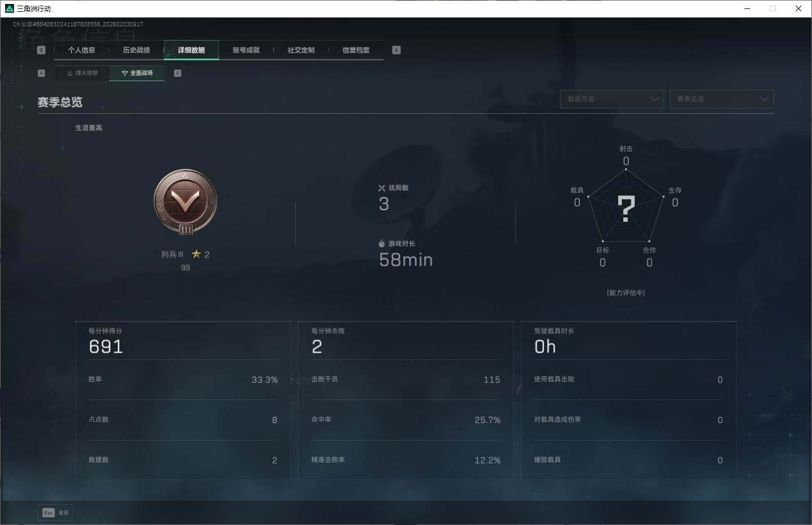812x525 pixels.
Task: Click the 驾驶载具时长 value 0h
Action: pos(545,346)
